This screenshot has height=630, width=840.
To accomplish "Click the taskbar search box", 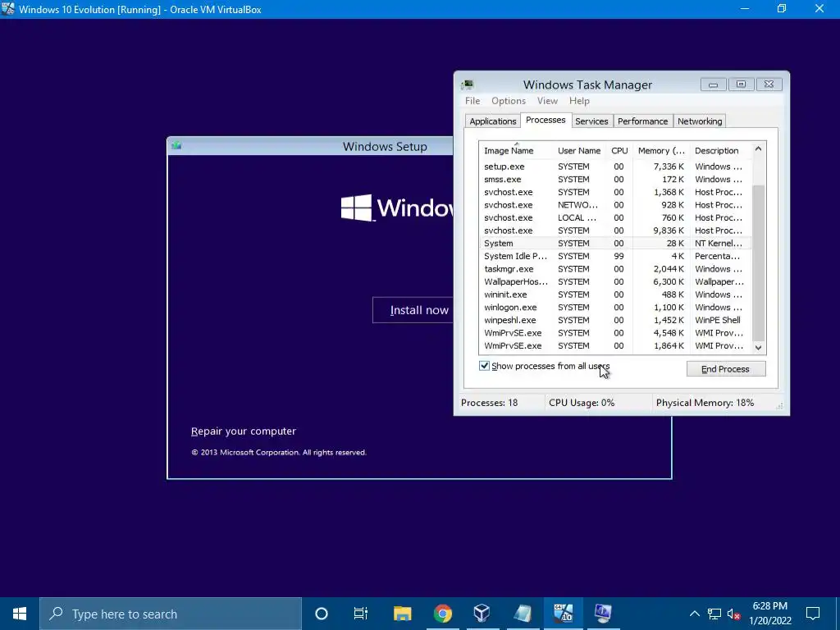I will [171, 614].
